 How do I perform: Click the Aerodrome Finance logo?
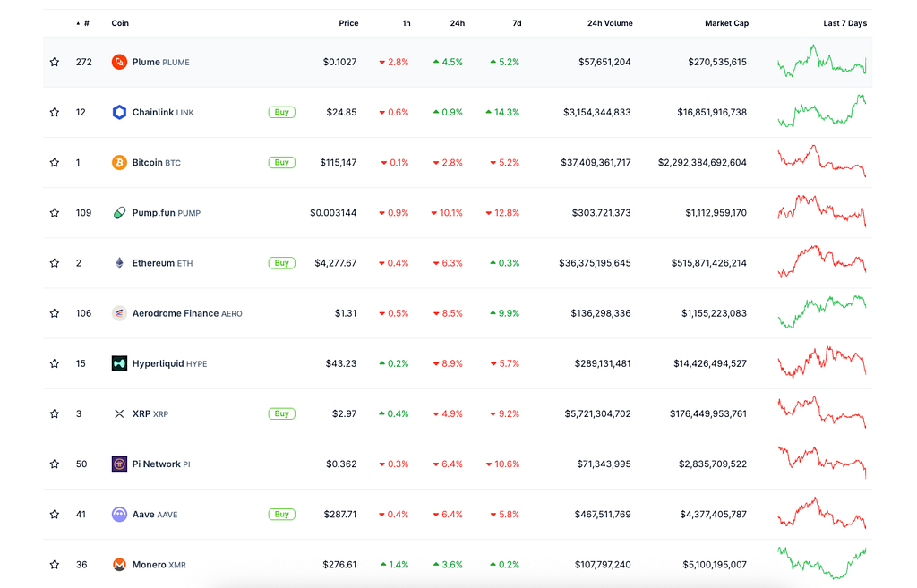(x=119, y=313)
